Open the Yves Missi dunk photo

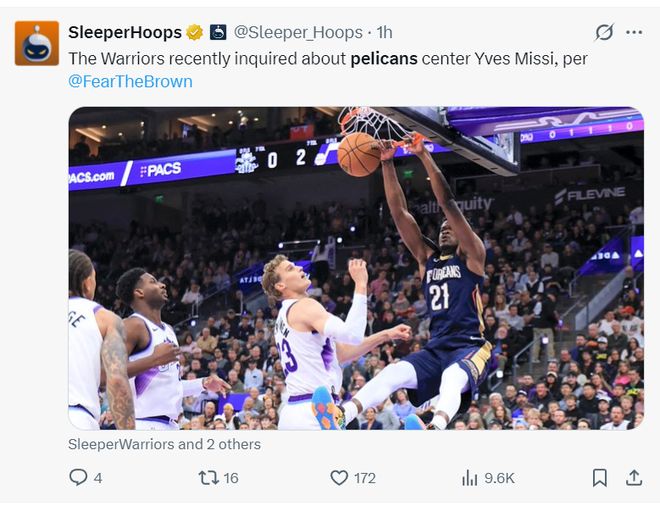[x=356, y=268]
